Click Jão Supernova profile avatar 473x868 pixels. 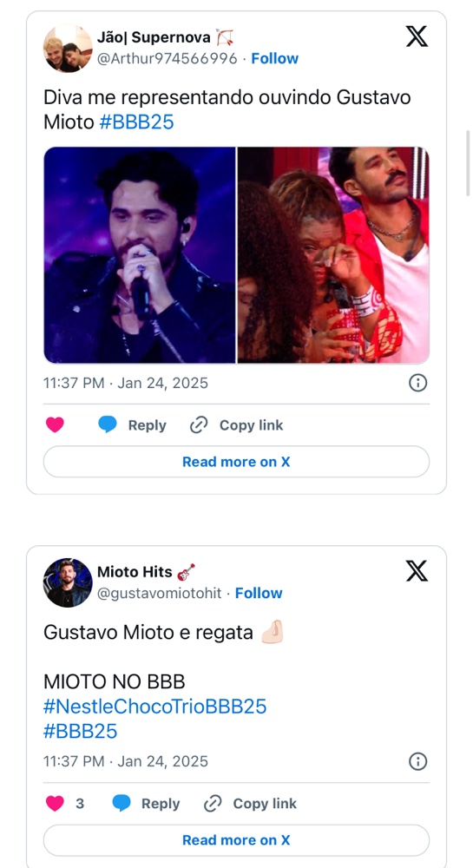[x=68, y=48]
